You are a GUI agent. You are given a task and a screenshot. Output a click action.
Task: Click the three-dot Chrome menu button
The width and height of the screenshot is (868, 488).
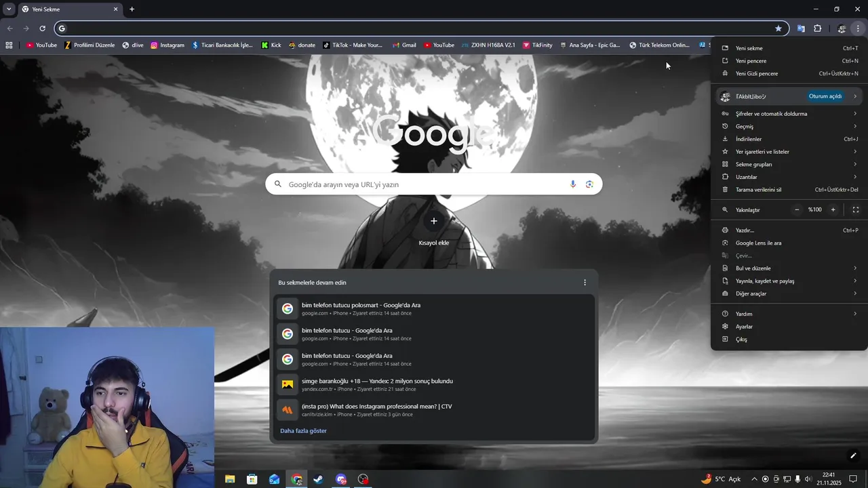tap(858, 28)
